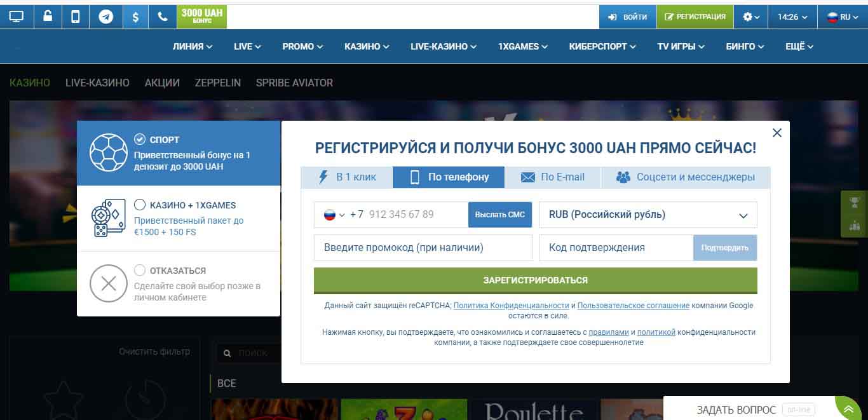Click the crossed circle decline icon
This screenshot has height=420, width=868.
point(109,283)
